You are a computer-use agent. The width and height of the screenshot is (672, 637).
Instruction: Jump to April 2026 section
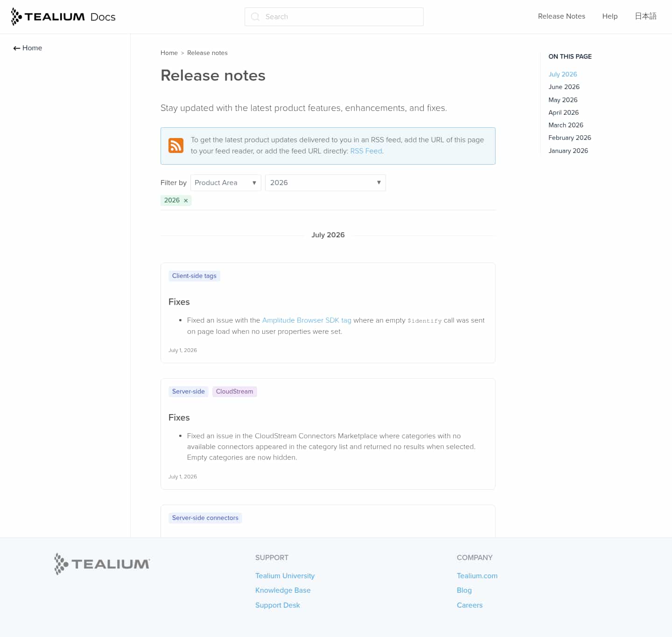point(563,112)
